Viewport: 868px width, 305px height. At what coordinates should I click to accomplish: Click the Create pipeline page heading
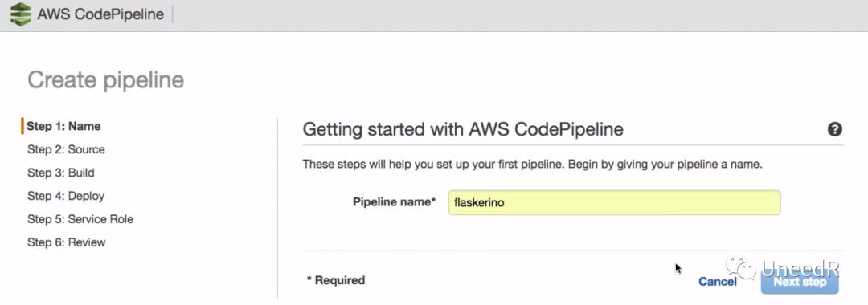tap(106, 79)
